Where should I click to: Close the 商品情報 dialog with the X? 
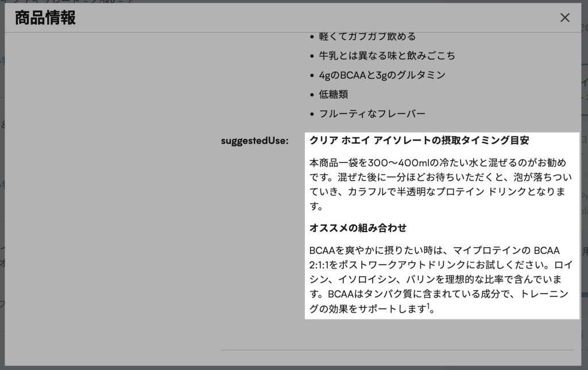click(564, 18)
